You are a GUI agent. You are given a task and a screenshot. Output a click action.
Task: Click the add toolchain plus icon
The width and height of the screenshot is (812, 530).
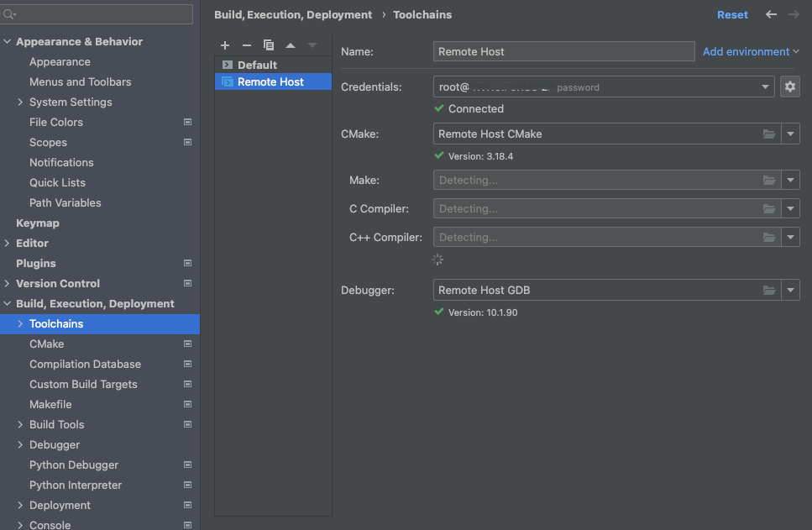(x=225, y=45)
